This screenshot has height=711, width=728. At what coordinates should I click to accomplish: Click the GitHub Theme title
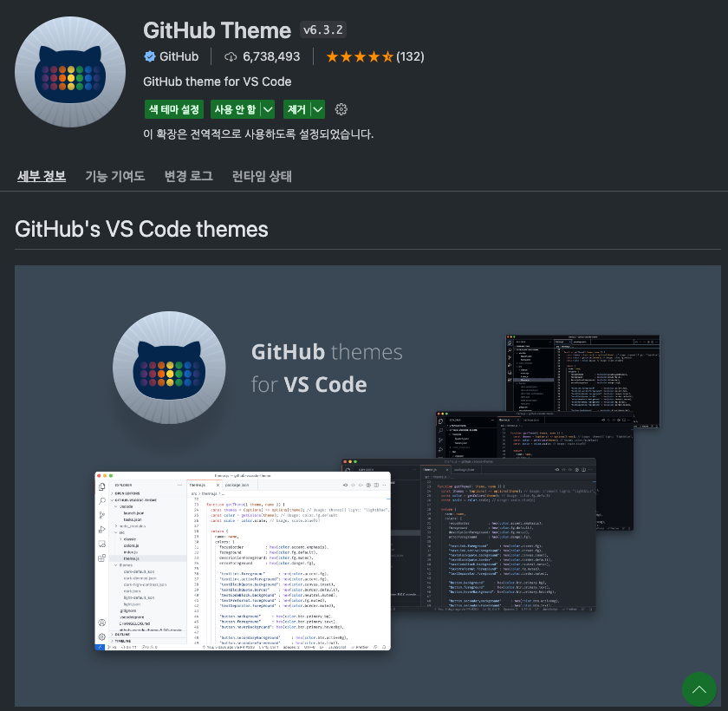coord(217,30)
